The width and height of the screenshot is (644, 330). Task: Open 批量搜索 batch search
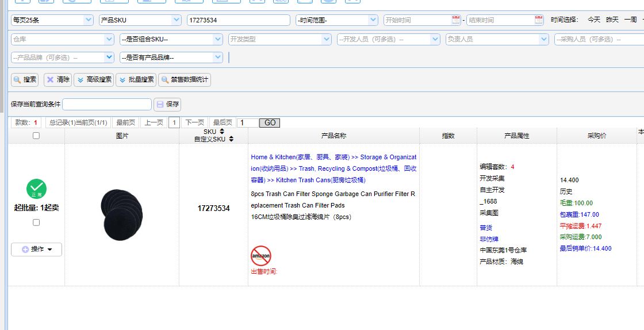[136, 80]
